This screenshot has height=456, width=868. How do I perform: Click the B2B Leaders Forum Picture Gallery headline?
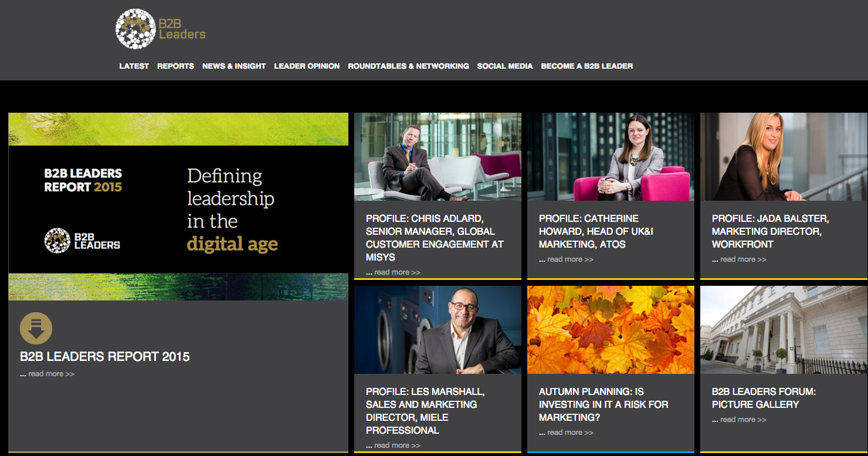coord(764,398)
